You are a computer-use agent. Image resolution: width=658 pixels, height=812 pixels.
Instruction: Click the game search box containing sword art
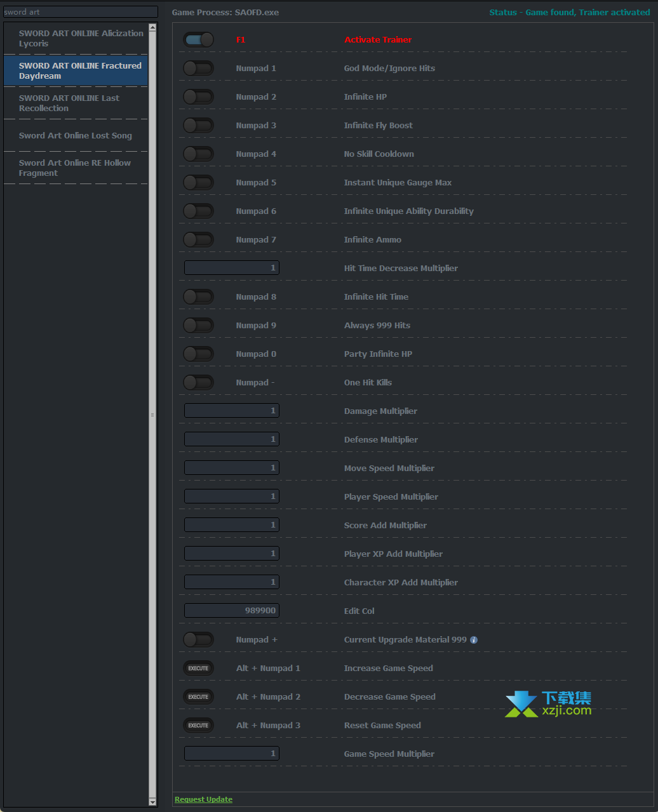point(80,11)
